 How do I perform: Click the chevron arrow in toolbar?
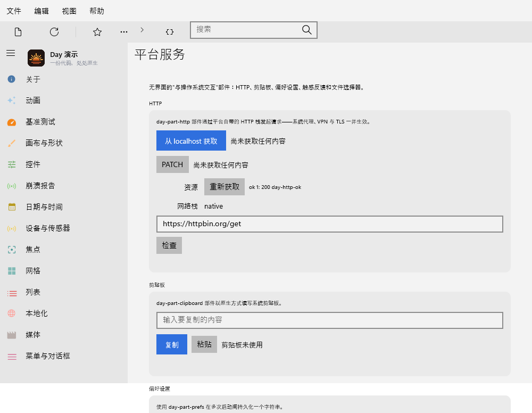[x=142, y=30]
